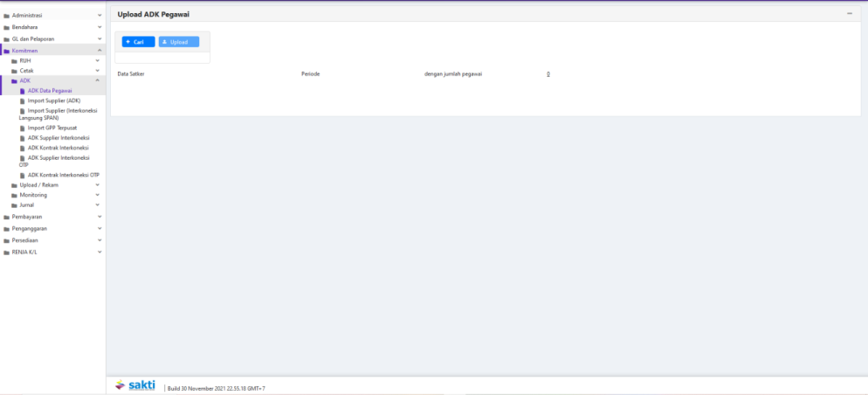This screenshot has width=868, height=395.
Task: Click the Administrasi folder icon
Action: pos(7,15)
